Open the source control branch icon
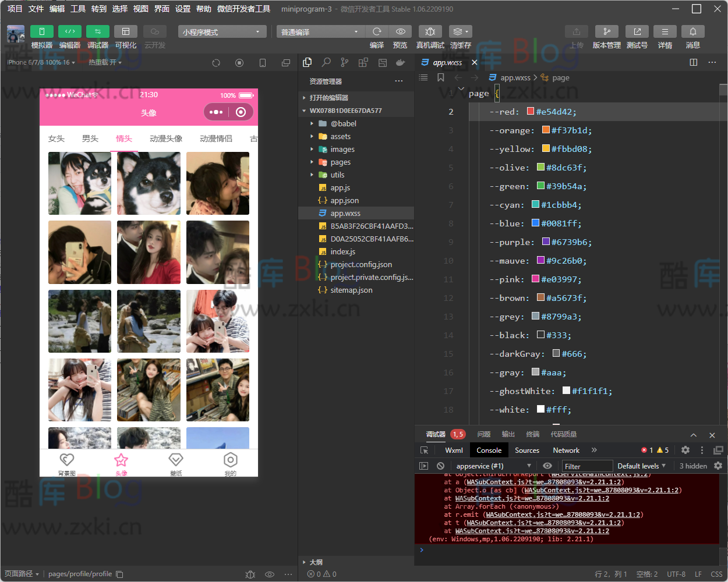Screen dimensions: 728x582 point(345,62)
